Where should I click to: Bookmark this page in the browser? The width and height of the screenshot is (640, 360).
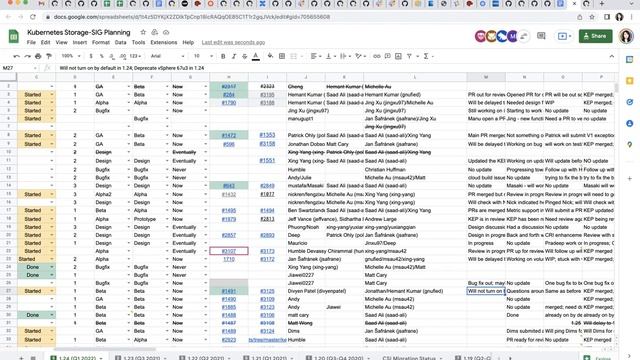tap(592, 17)
